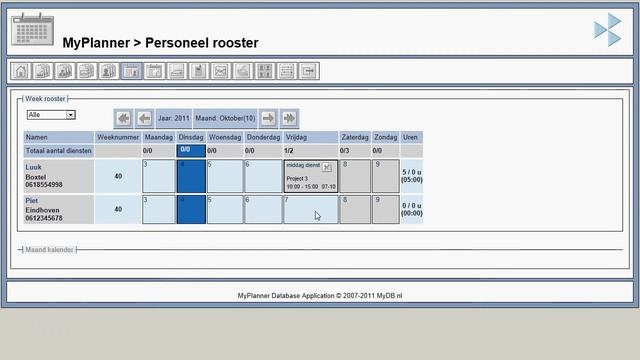Click Luuk's hours 5 / 0 u cell
Viewport: 640px width, 360px height.
[411, 176]
